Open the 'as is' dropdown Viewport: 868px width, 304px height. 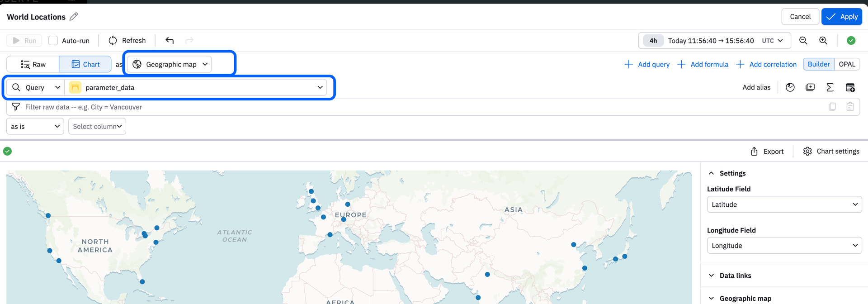click(x=35, y=126)
